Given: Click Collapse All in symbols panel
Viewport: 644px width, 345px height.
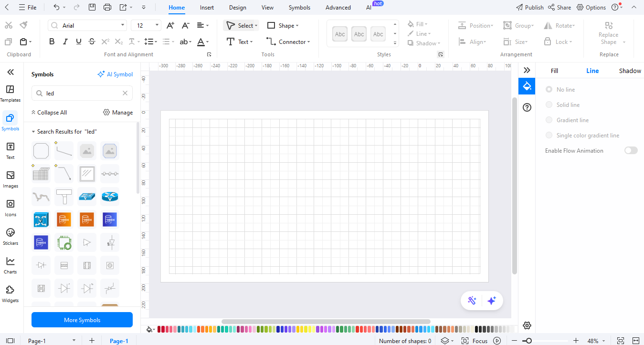Looking at the screenshot, I should (49, 112).
